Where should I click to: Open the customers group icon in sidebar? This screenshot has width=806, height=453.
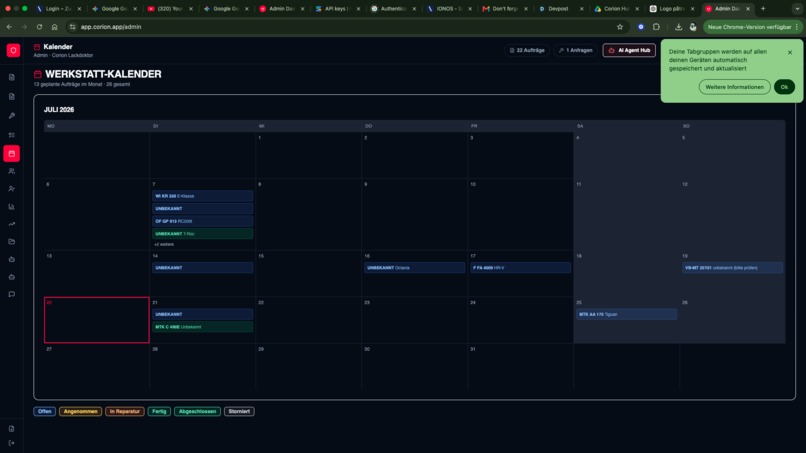(x=12, y=171)
